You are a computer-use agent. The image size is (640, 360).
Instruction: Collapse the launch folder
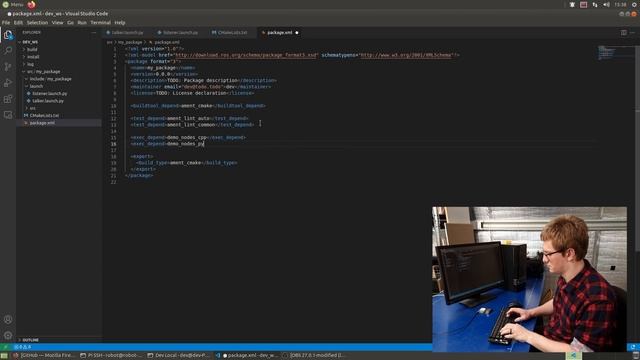[36, 86]
